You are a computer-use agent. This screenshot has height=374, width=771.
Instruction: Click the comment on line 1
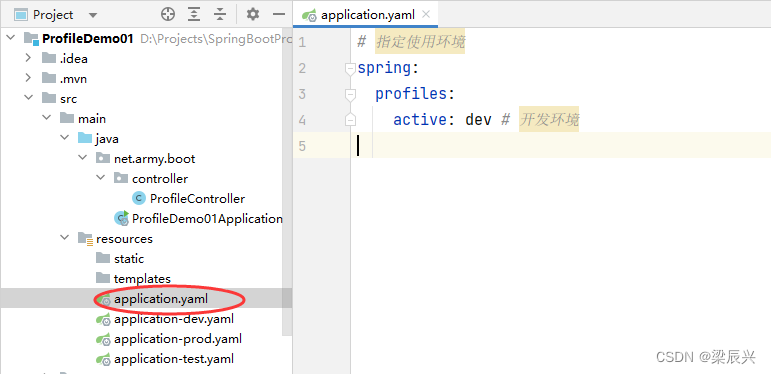click(x=411, y=42)
